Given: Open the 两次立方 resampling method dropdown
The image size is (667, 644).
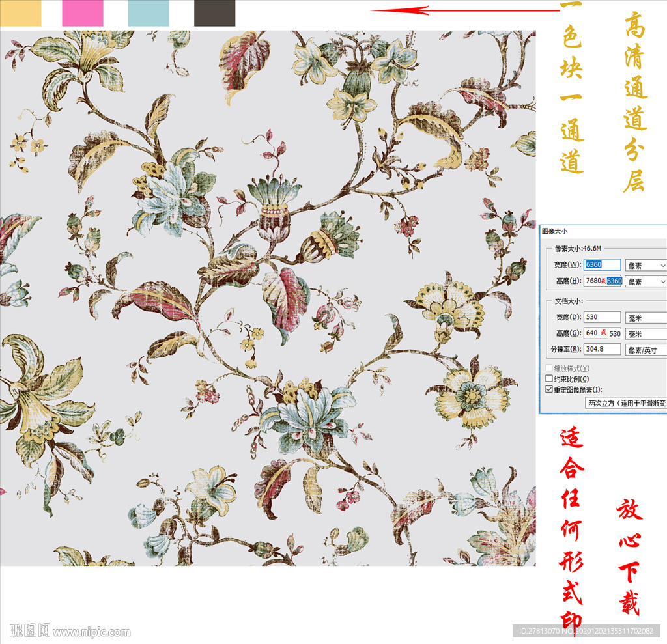Looking at the screenshot, I should pyautogui.click(x=626, y=403).
